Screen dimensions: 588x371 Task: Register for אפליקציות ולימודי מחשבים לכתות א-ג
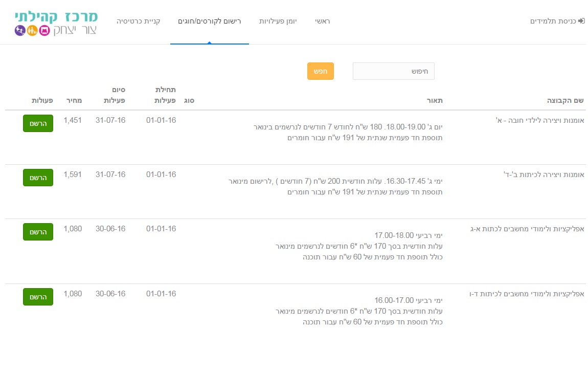(x=38, y=232)
